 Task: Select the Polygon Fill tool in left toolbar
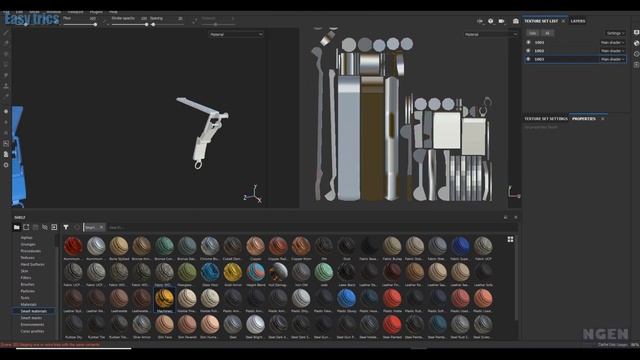pyautogui.click(x=6, y=64)
